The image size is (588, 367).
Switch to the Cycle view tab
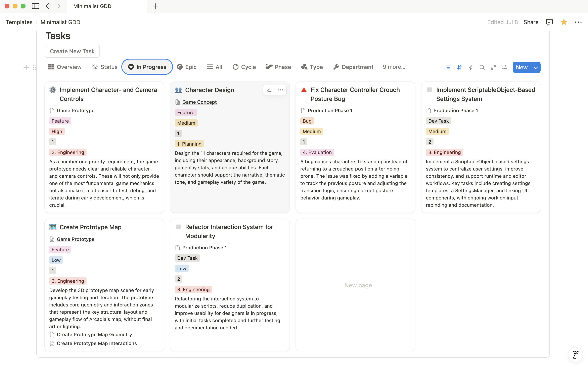point(244,67)
